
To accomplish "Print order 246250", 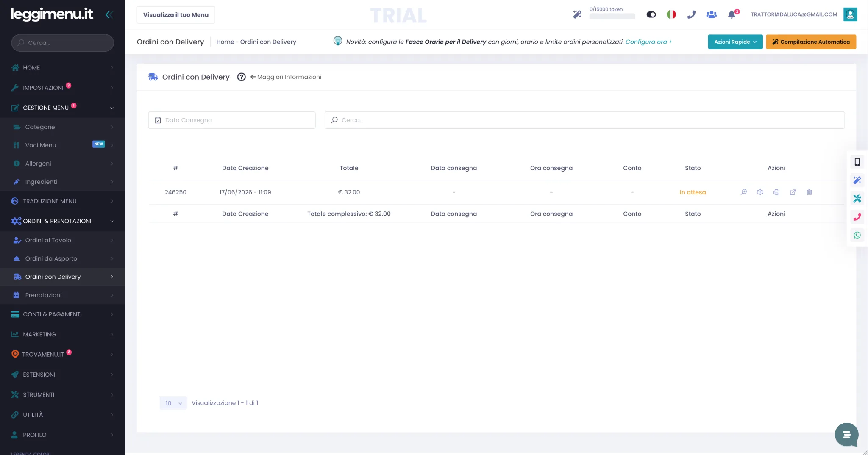I will coord(776,192).
